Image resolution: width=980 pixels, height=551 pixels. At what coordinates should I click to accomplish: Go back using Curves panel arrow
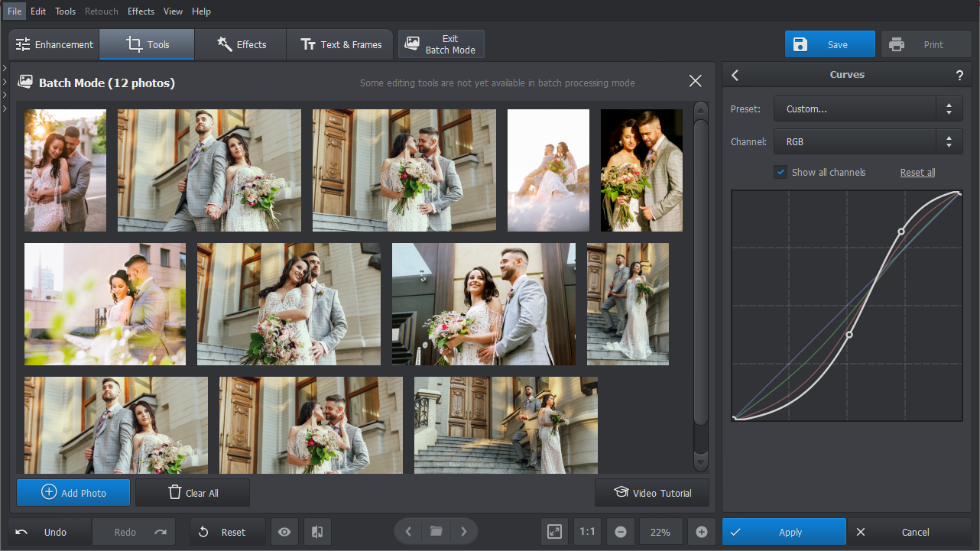coord(735,75)
